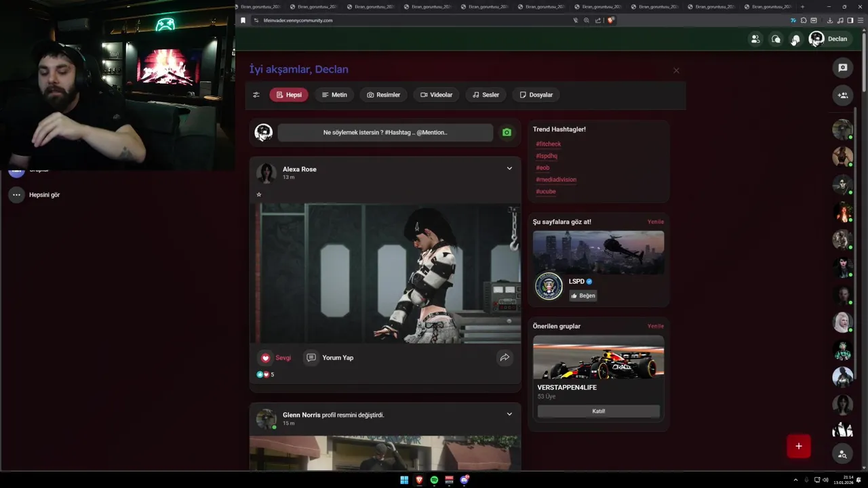Toggle Sevgi reaction on Alexa Rose post

[x=275, y=358]
